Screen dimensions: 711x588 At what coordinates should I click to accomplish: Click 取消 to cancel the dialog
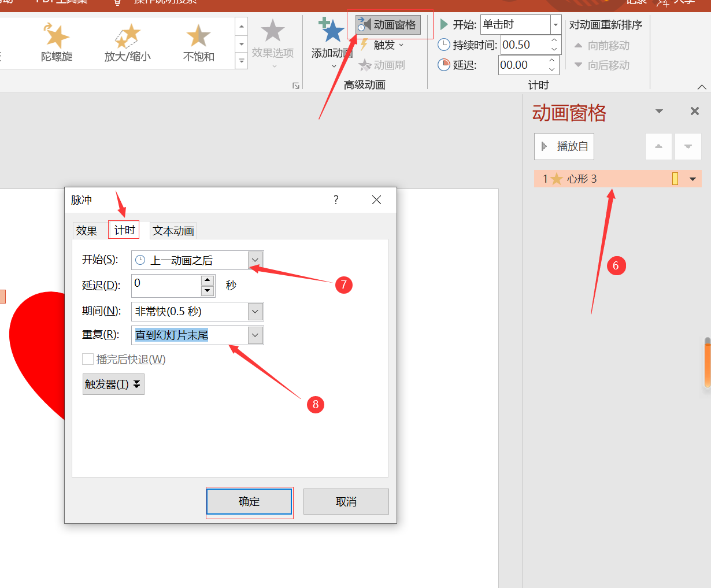[346, 502]
